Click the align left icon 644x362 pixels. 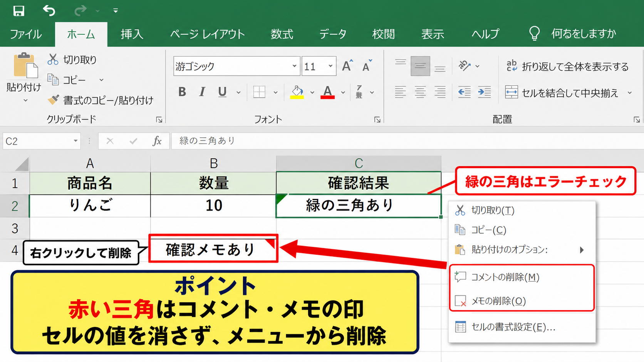401,92
